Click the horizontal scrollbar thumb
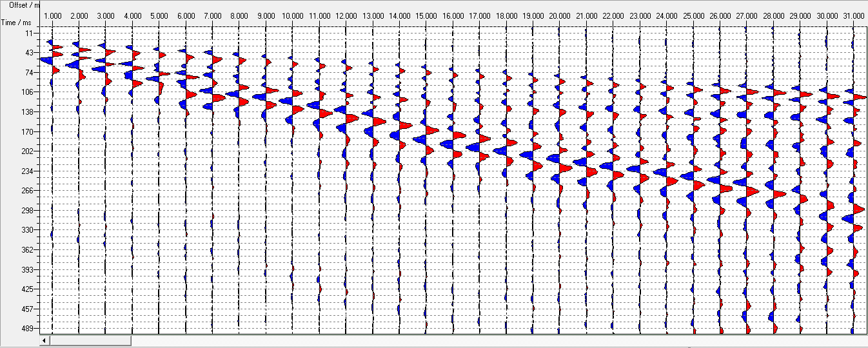This screenshot has height=348, width=868. pyautogui.click(x=90, y=340)
